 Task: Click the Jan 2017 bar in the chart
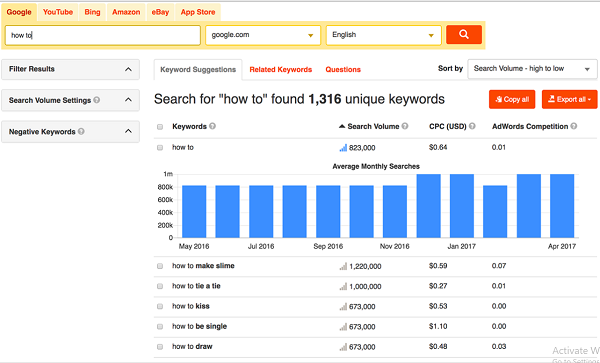[x=462, y=206]
